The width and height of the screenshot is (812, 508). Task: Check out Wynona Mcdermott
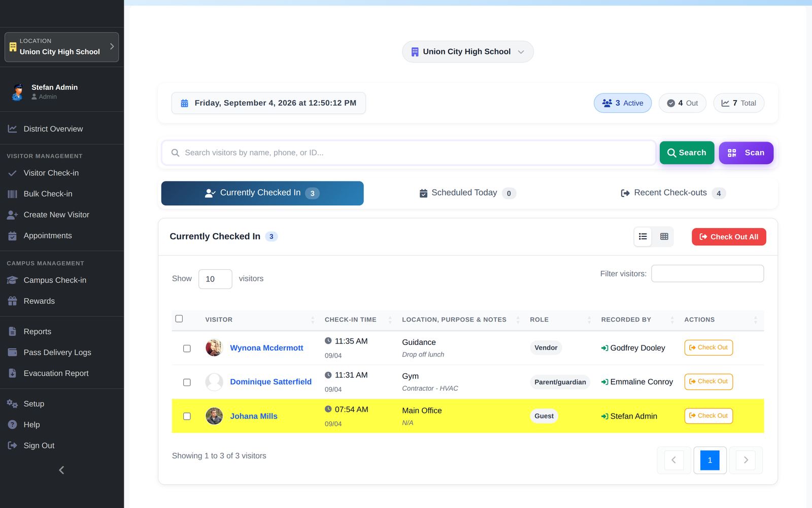pyautogui.click(x=708, y=347)
